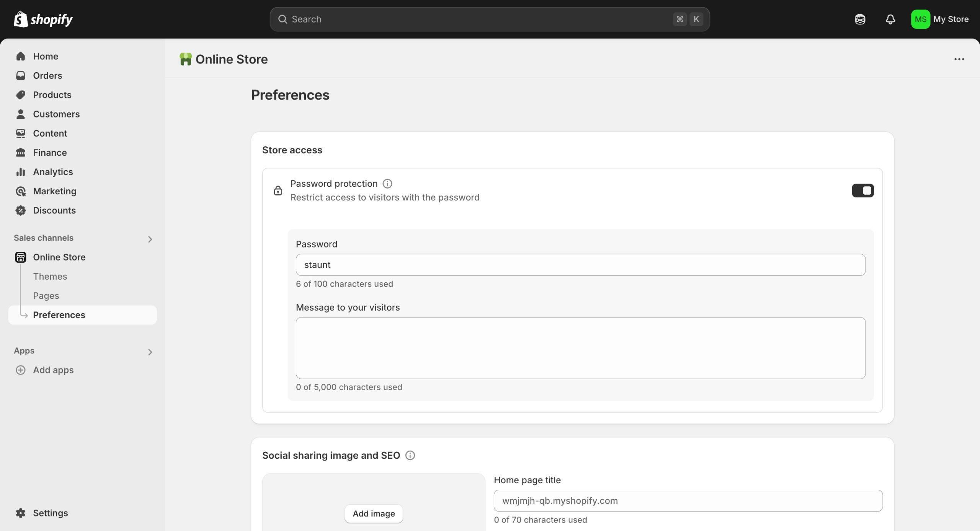Expand the Sales channels chevron
The width and height of the screenshot is (980, 531).
tap(150, 239)
